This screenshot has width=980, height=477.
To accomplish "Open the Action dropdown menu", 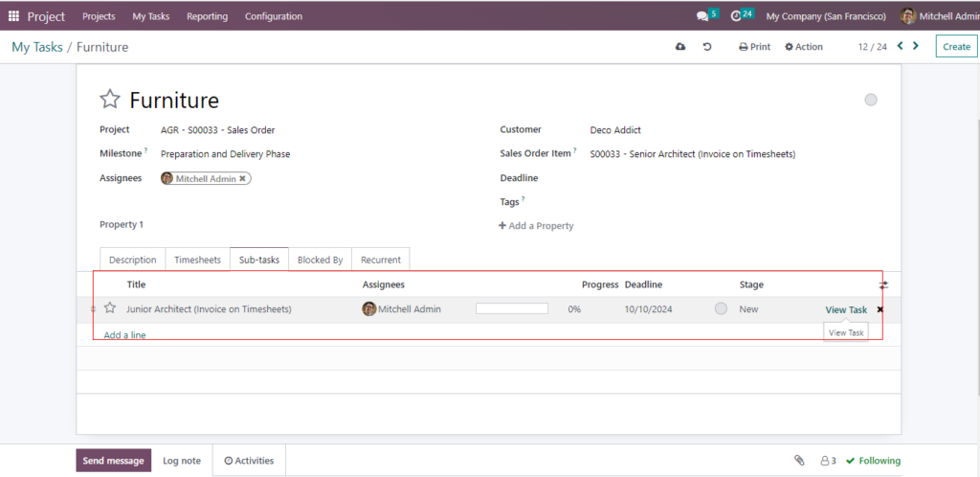I will tap(804, 47).
